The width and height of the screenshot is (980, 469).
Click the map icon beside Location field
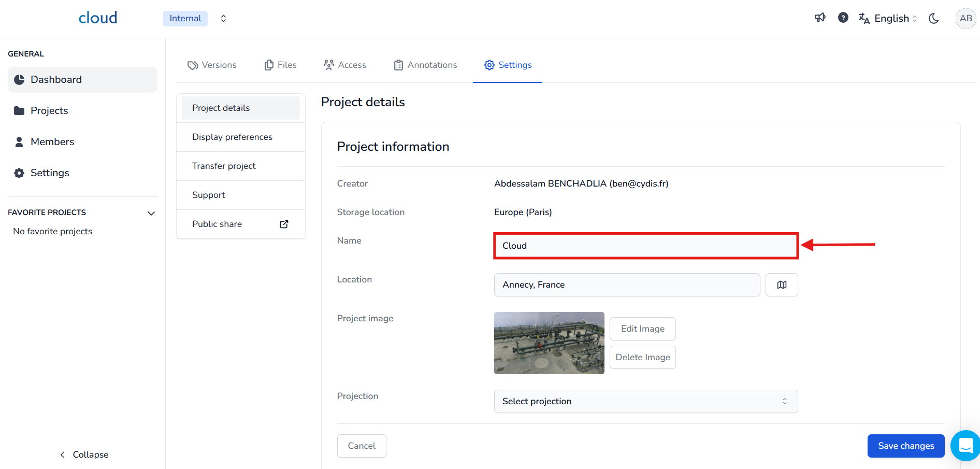coord(782,285)
